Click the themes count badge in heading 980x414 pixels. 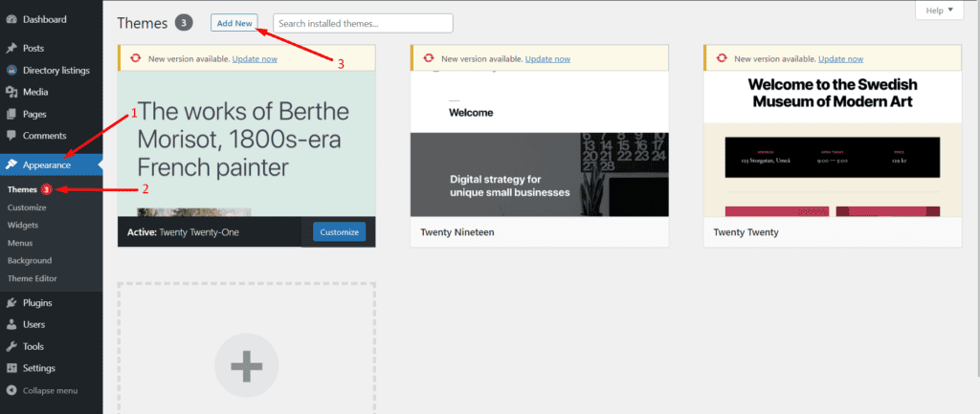183,23
